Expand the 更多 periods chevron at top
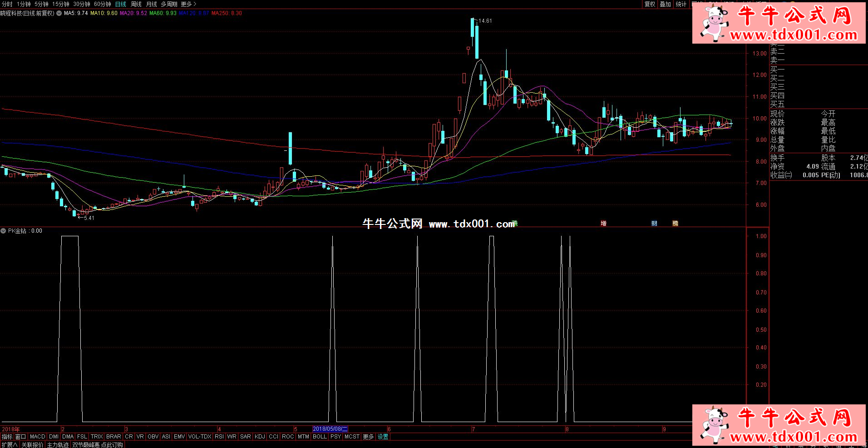Viewport: 868px width, 448px height. 189,4
